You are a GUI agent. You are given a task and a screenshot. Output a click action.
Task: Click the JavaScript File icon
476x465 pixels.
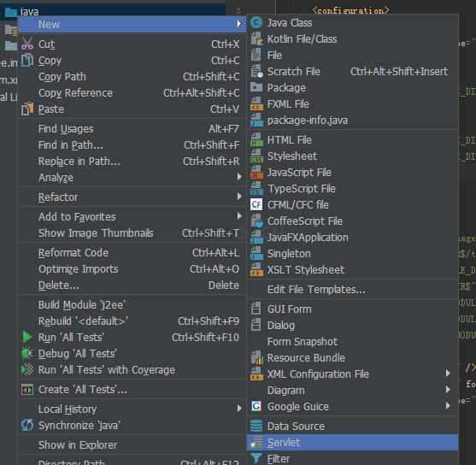[256, 173]
